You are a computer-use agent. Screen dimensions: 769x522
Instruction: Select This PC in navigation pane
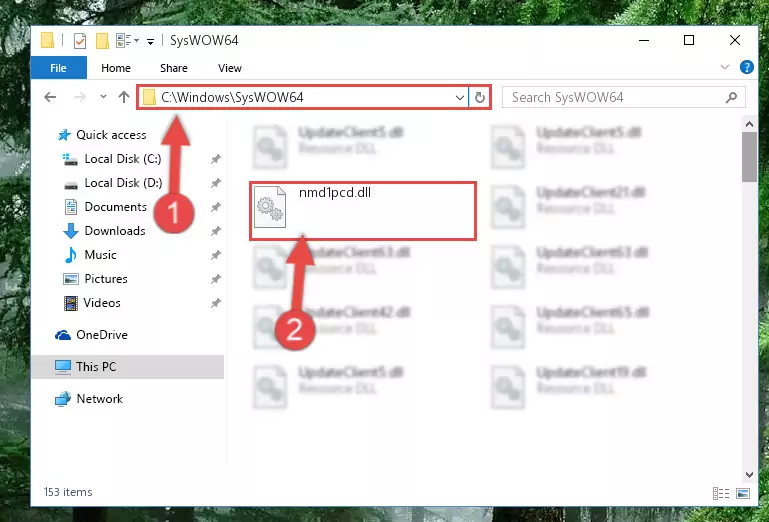coord(128,366)
